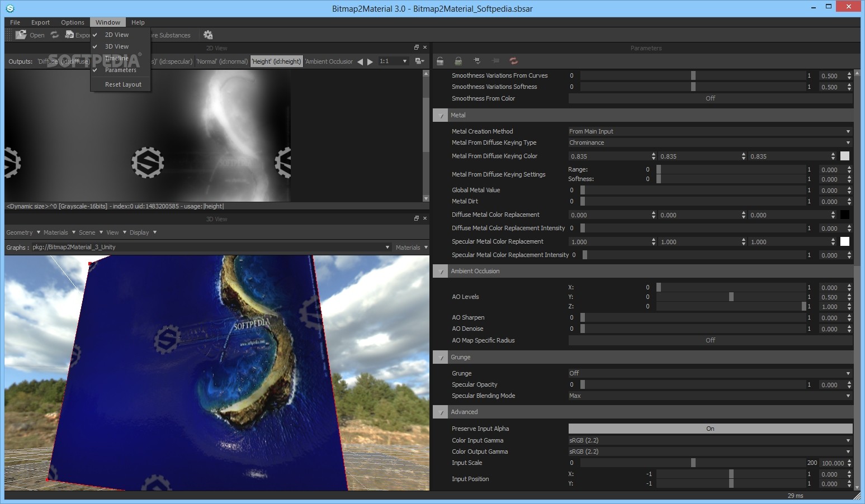Close the 3D View panel
Viewport: 865px width, 504px height.
pyautogui.click(x=425, y=218)
